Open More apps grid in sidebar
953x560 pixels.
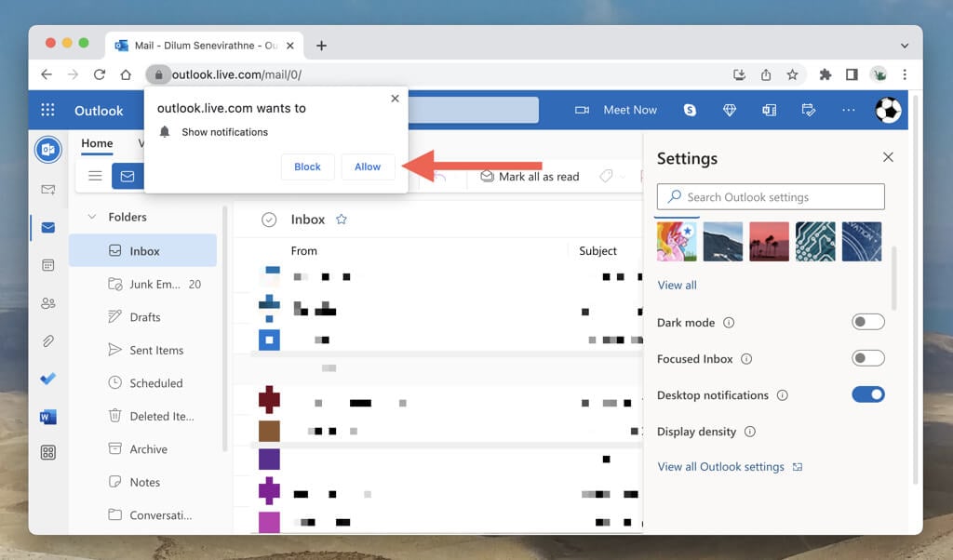(x=48, y=452)
